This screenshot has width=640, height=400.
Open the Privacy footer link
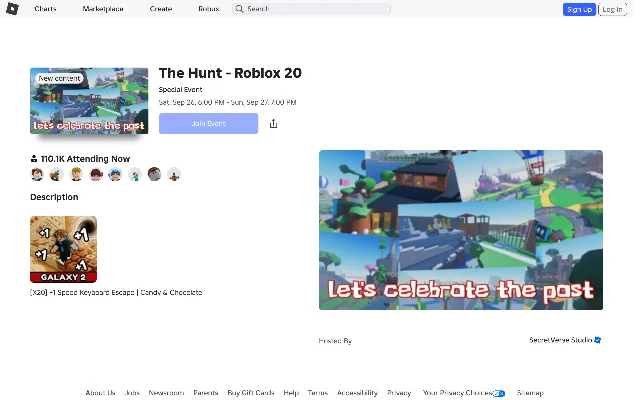tap(399, 393)
